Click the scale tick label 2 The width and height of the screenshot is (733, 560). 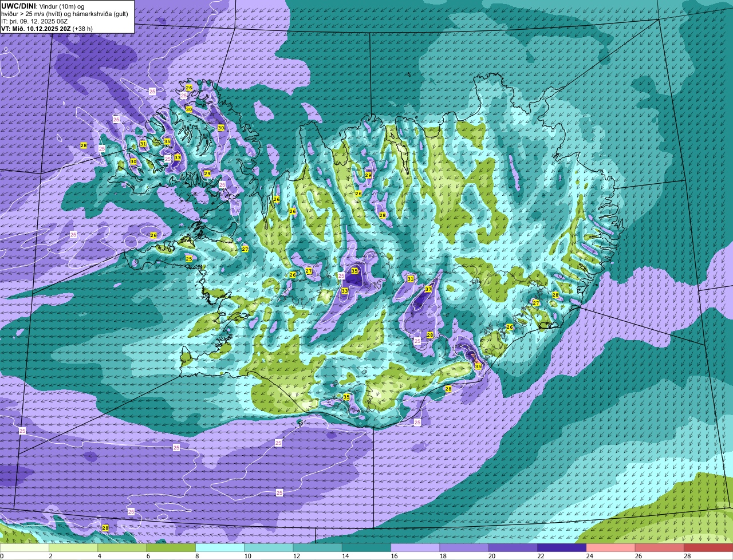point(50,556)
